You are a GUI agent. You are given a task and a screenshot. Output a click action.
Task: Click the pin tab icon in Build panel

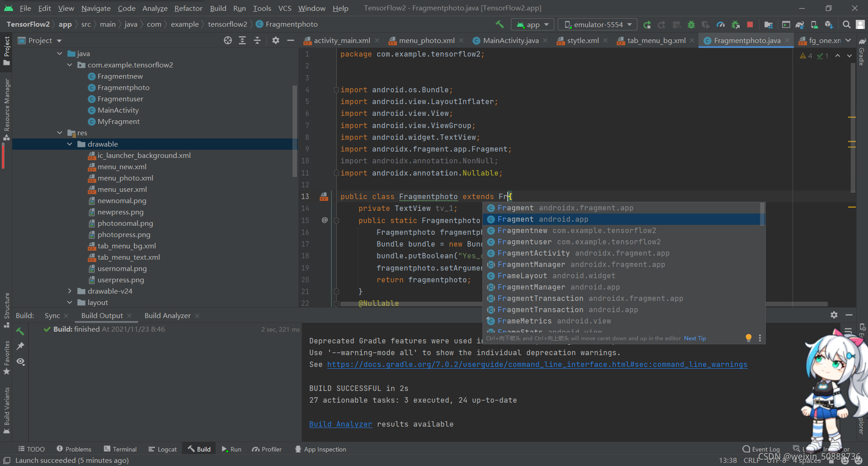pos(20,346)
